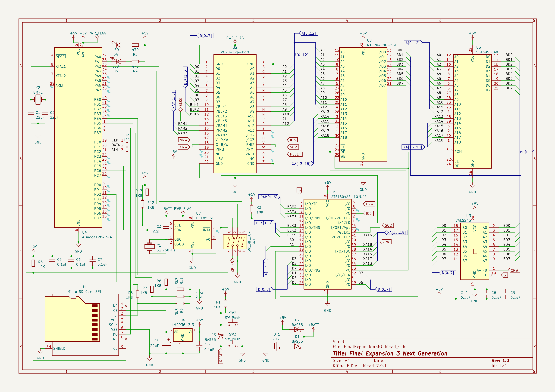Click the BD[0..7] bus label
Screen dimensions: 555x392
pos(527,152)
